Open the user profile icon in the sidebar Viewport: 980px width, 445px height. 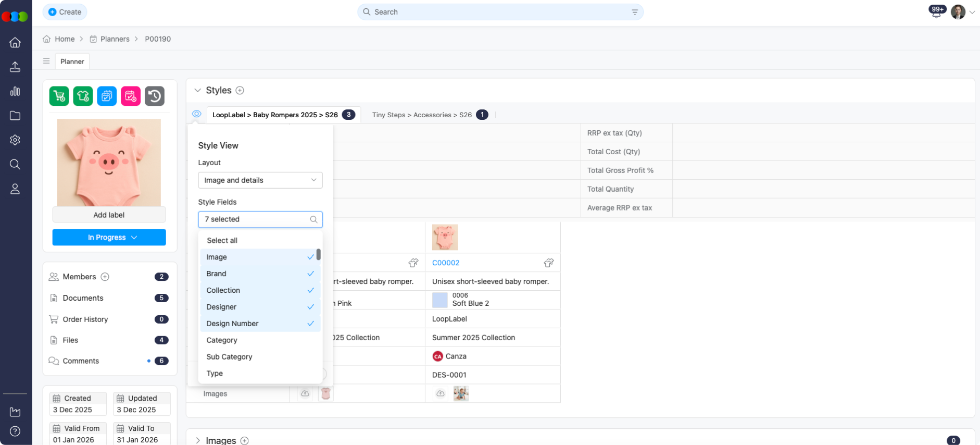click(15, 189)
